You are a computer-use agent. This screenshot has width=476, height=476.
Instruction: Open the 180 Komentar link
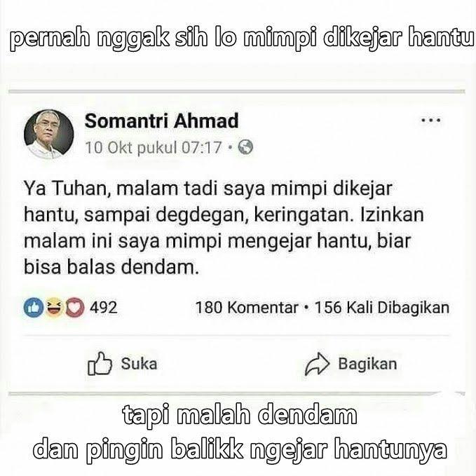click(247, 308)
